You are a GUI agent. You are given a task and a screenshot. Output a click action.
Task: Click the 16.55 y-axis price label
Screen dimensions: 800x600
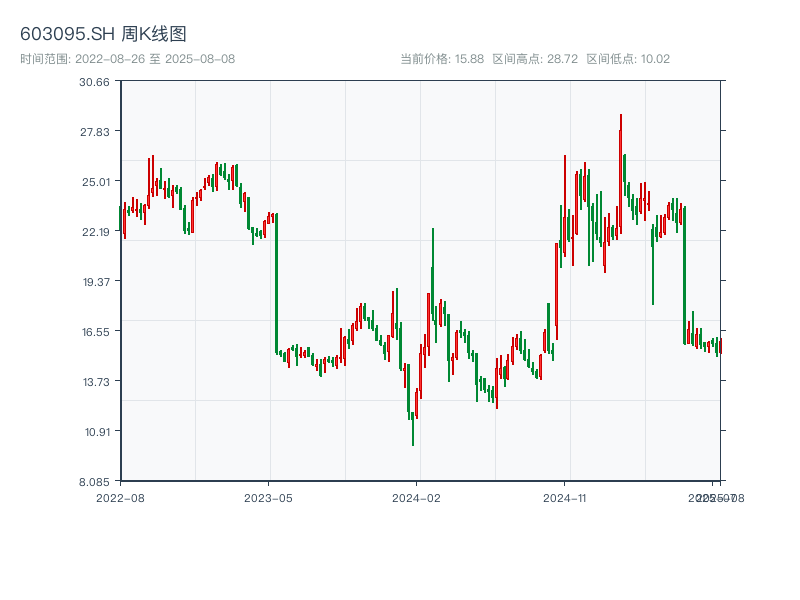pyautogui.click(x=95, y=332)
